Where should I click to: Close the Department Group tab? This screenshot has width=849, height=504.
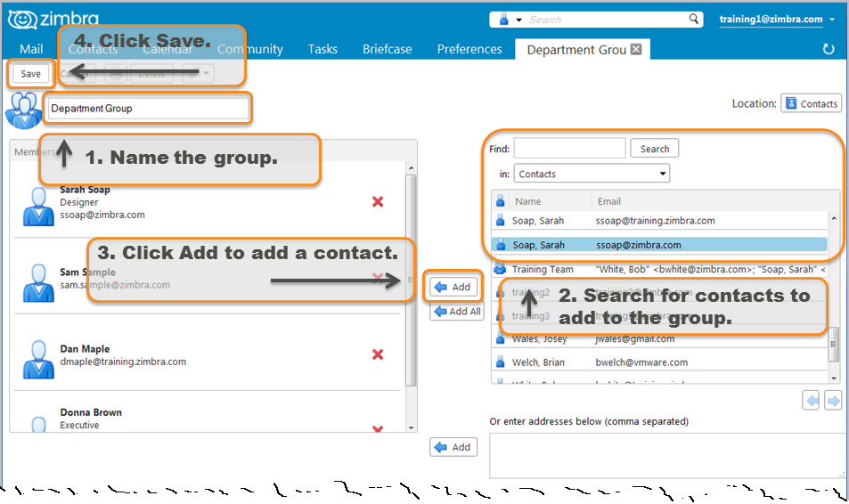tap(636, 49)
